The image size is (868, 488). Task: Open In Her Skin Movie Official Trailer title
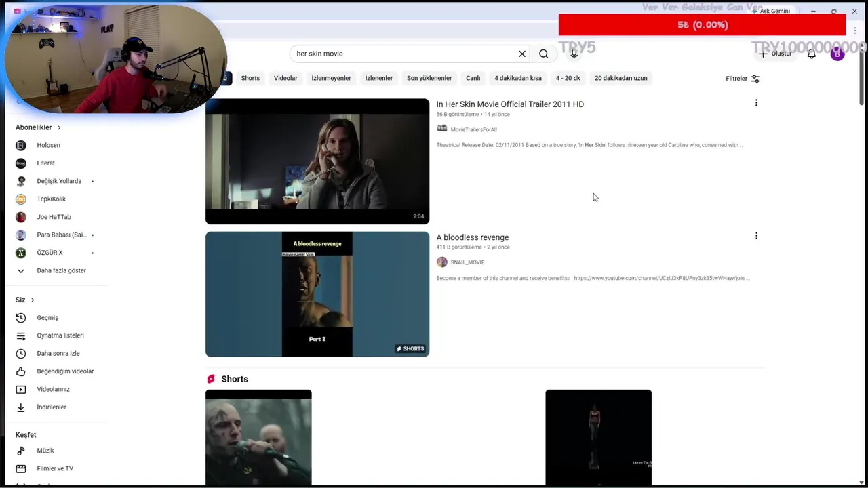510,104
